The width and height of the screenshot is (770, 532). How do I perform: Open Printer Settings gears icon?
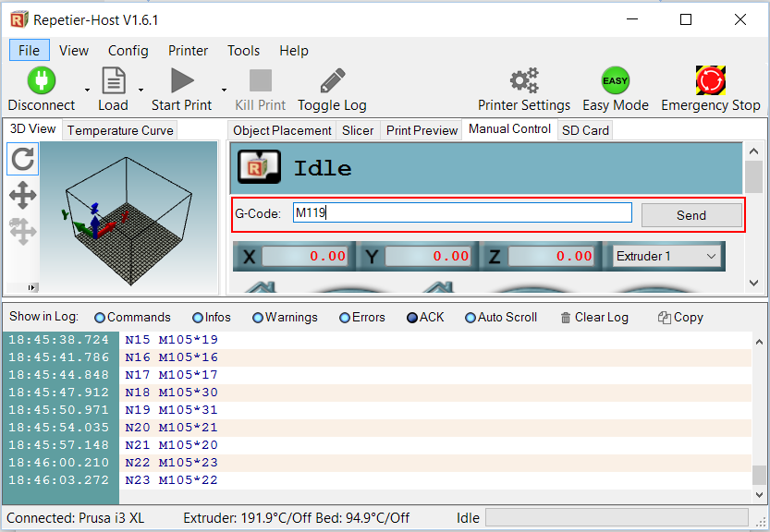point(524,80)
